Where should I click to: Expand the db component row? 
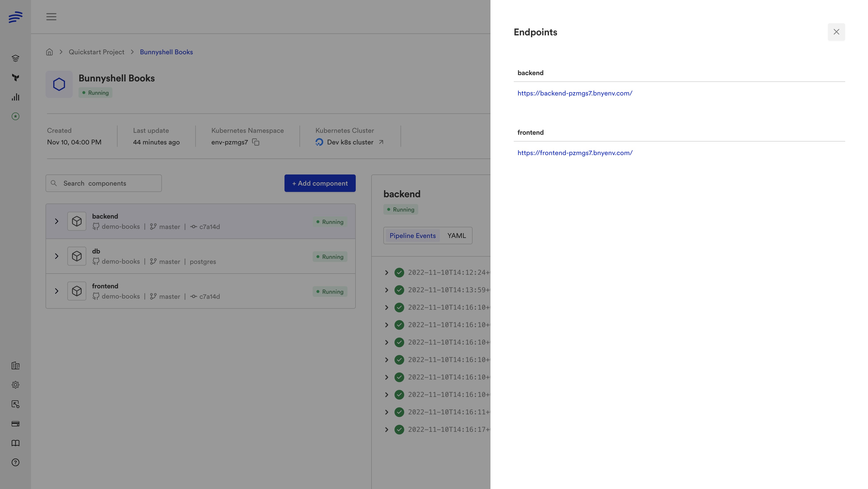pos(57,256)
